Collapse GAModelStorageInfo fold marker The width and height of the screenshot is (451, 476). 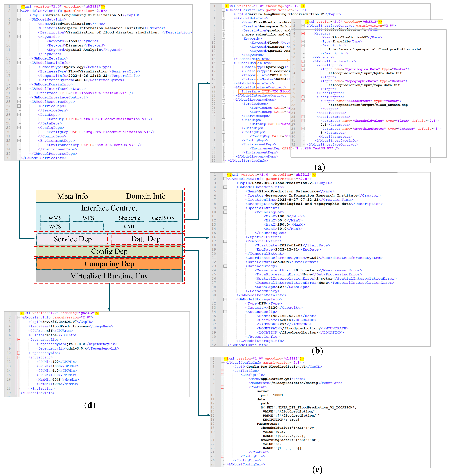pyautogui.click(x=225, y=299)
